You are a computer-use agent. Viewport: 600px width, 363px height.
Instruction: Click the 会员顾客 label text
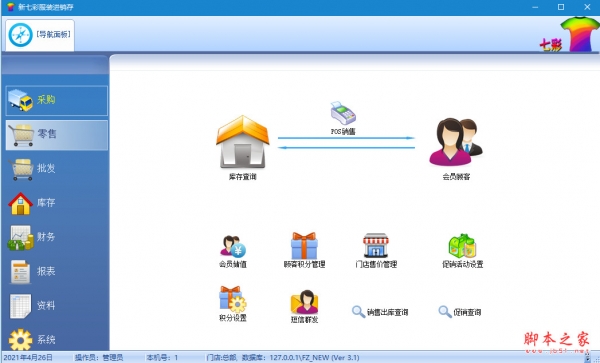tap(456, 177)
